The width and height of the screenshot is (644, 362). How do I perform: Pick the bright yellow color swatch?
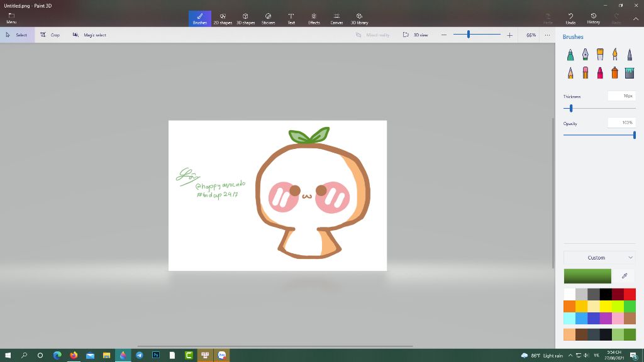606,306
